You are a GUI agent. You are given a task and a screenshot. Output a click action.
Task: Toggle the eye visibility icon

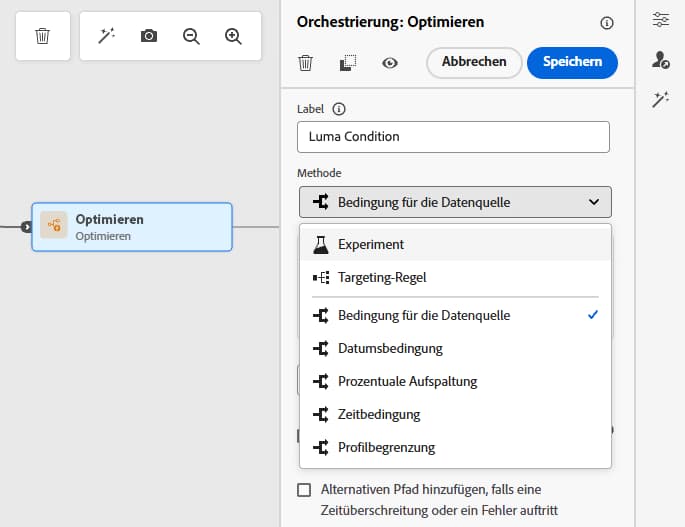(x=390, y=63)
